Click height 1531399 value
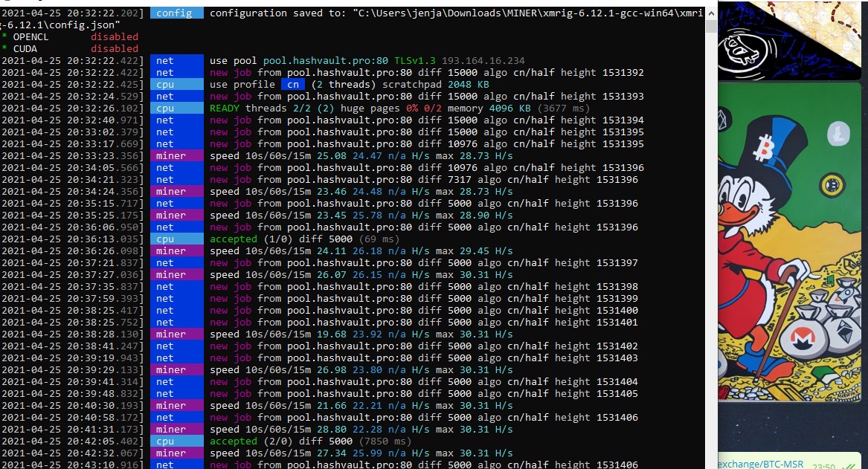Image resolution: width=868 pixels, height=469 pixels. [617, 298]
